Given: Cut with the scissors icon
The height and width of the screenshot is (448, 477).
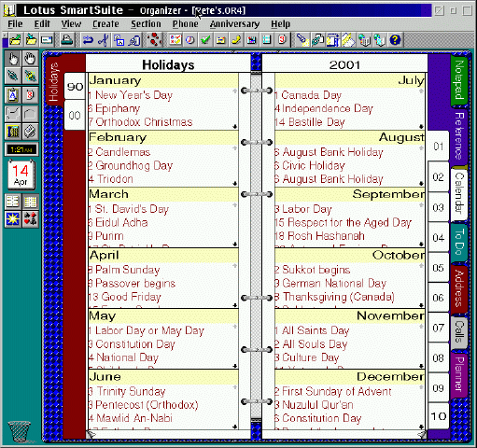Looking at the screenshot, I should 104,40.
